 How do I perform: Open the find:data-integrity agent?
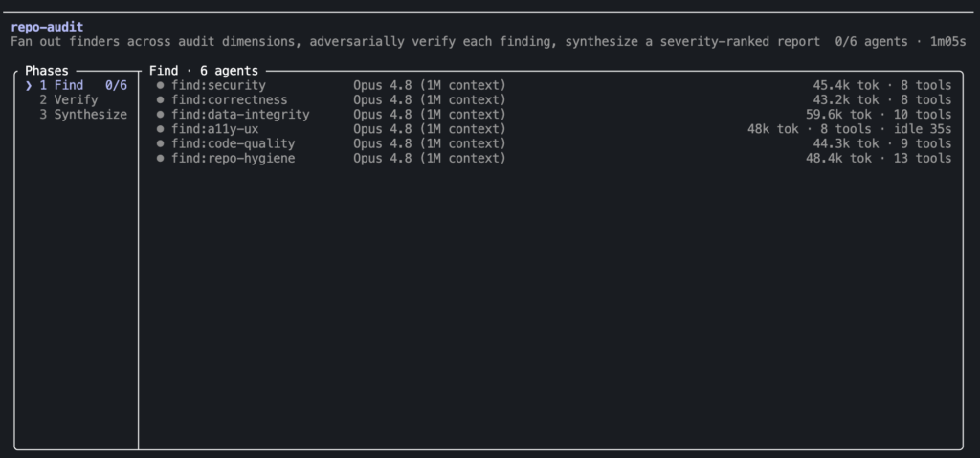tap(554, 115)
